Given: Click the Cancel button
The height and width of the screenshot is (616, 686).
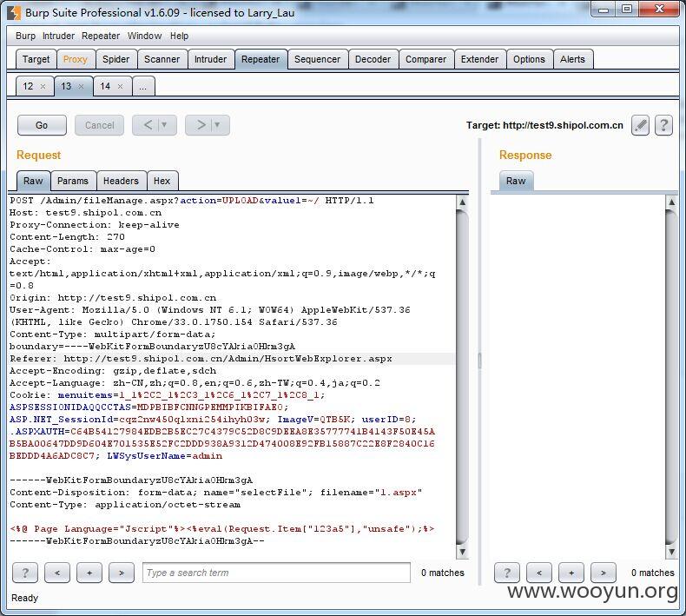Looking at the screenshot, I should pyautogui.click(x=99, y=126).
